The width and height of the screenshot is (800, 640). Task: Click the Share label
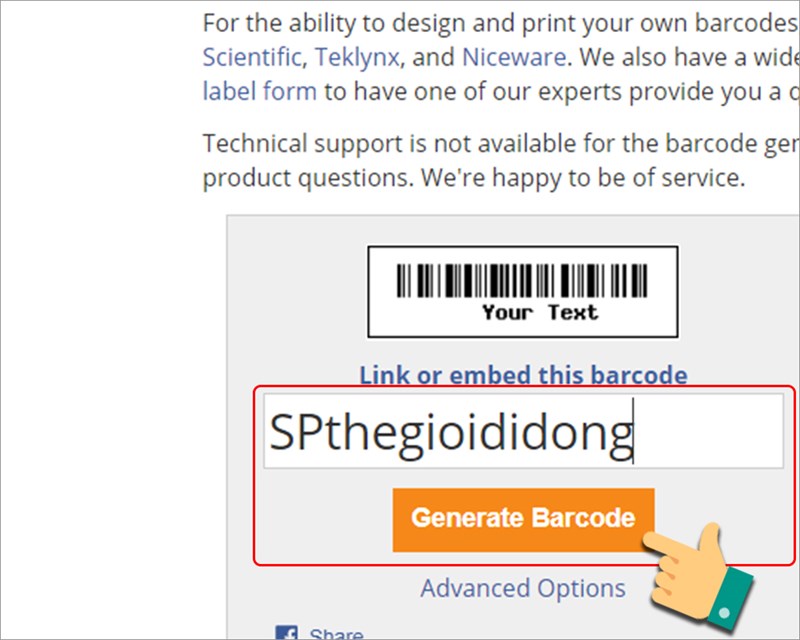334,633
